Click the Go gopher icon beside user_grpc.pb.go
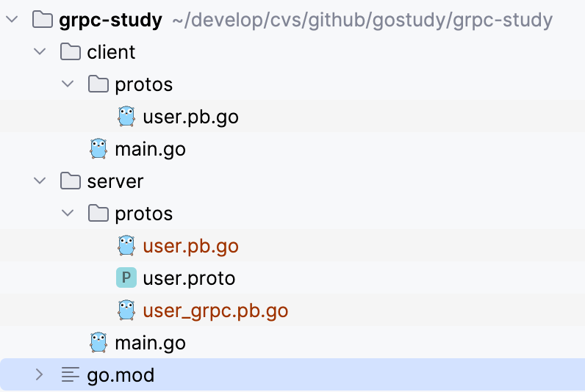 (x=126, y=311)
